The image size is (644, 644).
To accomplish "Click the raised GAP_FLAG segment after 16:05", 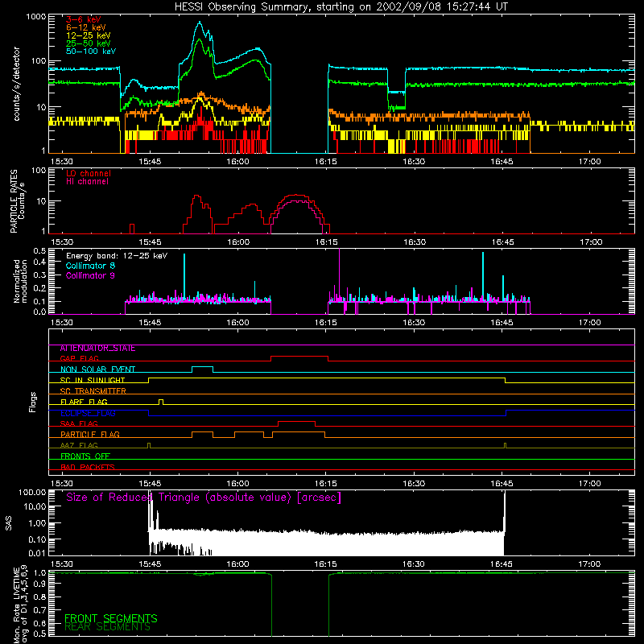I will pyautogui.click(x=299, y=357).
